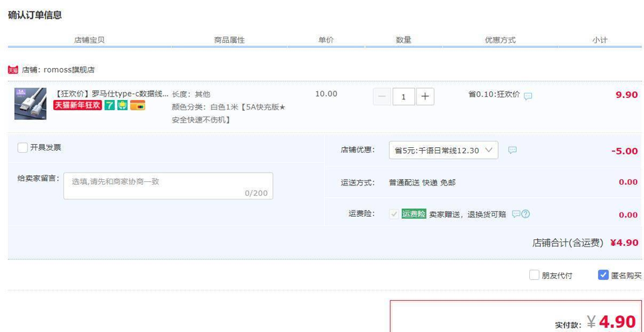
Task: Uncheck the 匿名购买 anonymous purchase box
Action: click(603, 275)
